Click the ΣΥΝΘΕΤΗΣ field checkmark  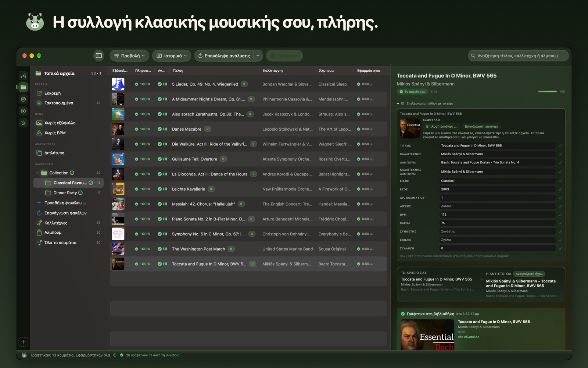pyautogui.click(x=560, y=231)
